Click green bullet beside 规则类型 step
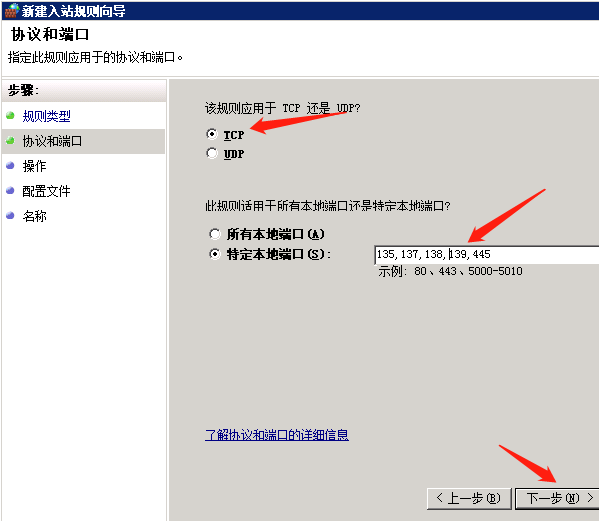 tap(10, 115)
